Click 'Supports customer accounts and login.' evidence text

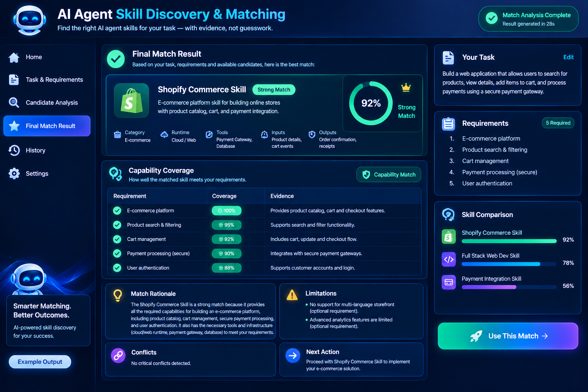pyautogui.click(x=313, y=268)
